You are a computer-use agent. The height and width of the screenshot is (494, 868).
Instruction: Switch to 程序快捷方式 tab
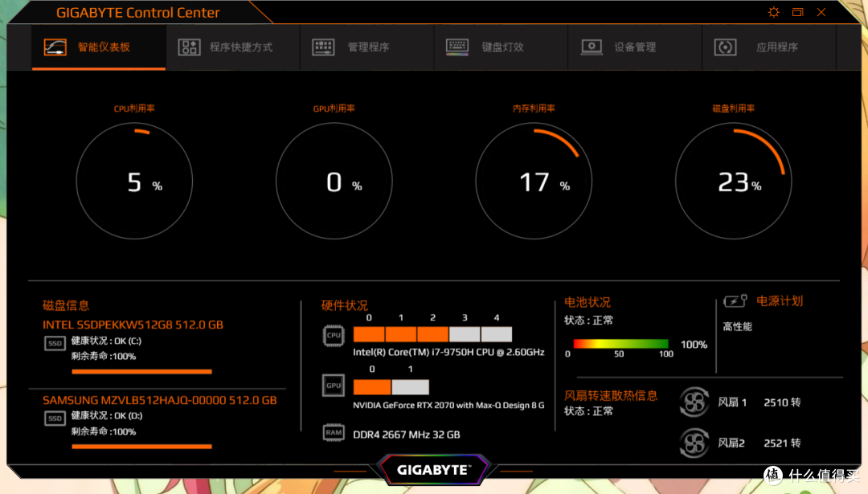tap(233, 47)
